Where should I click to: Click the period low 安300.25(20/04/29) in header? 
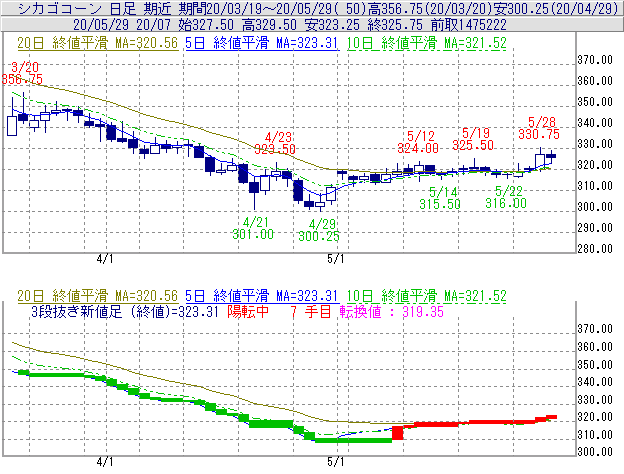point(556,8)
